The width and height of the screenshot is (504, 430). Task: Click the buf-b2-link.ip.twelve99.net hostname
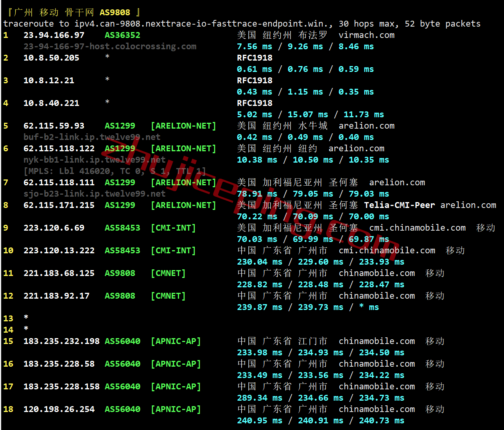point(92,137)
